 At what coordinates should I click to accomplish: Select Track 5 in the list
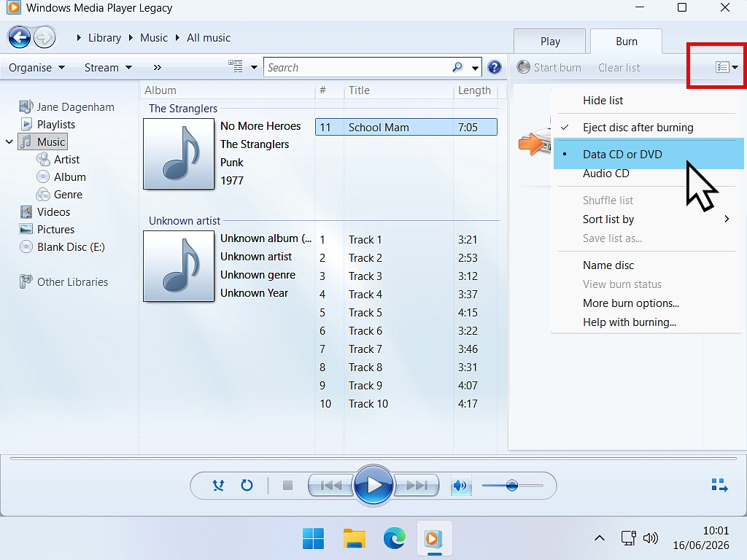tap(406, 312)
